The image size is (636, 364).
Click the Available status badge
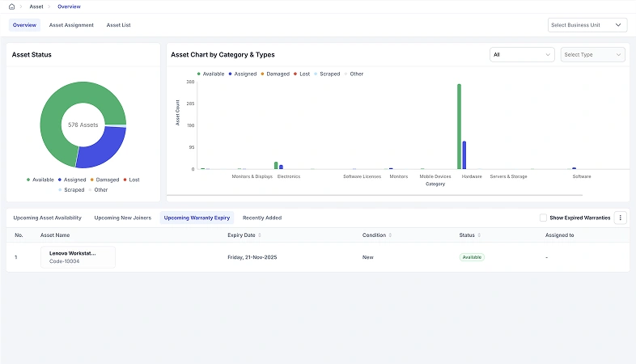coord(472,257)
